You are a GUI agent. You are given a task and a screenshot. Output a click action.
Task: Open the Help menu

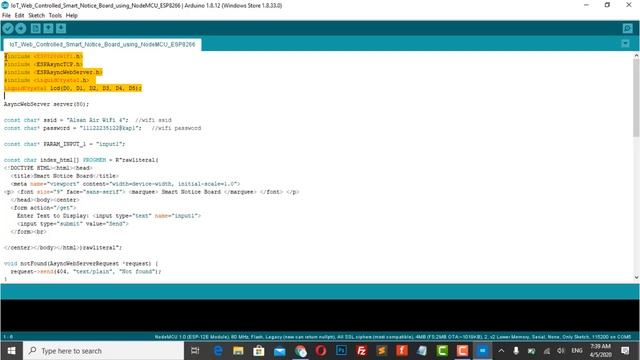click(x=71, y=16)
